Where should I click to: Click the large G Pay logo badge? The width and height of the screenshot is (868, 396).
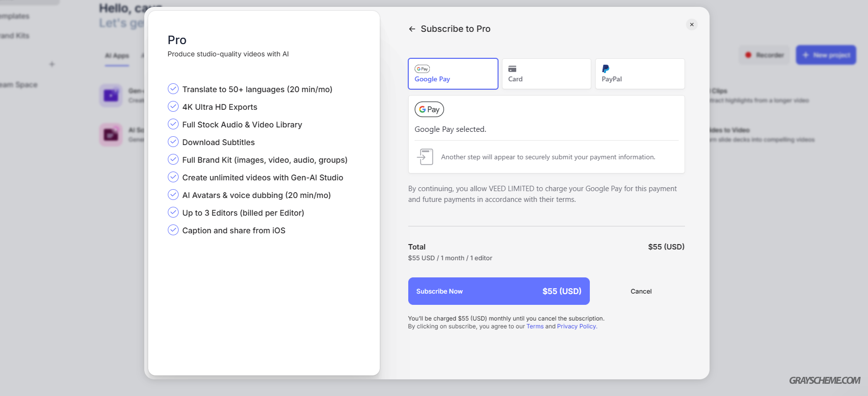coord(429,109)
